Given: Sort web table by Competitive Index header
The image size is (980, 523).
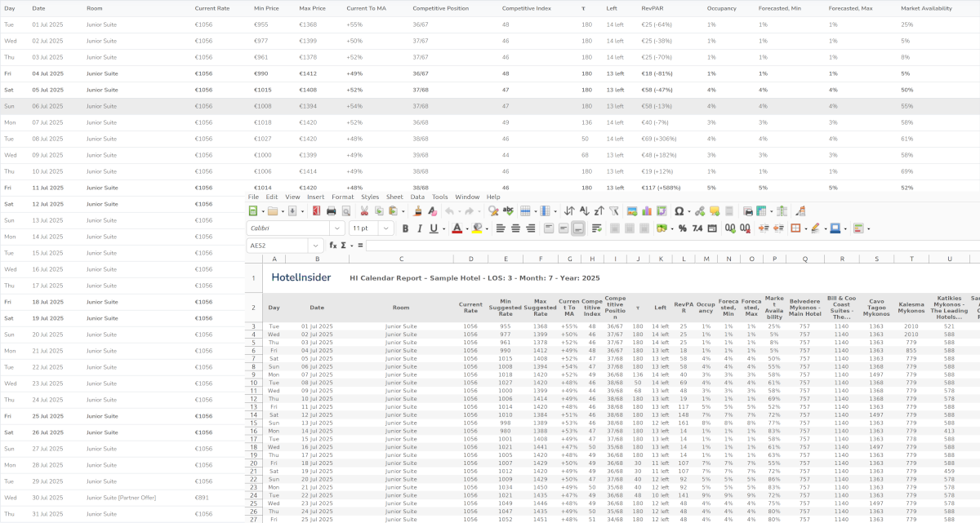Looking at the screenshot, I should coord(527,8).
